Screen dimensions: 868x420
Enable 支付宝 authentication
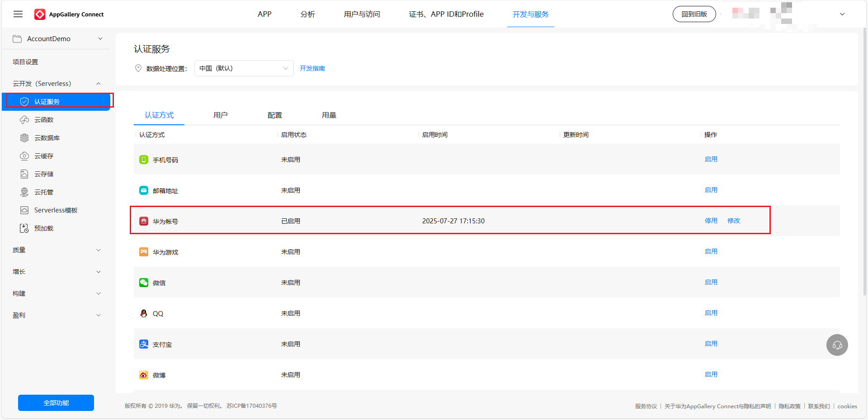click(x=711, y=344)
